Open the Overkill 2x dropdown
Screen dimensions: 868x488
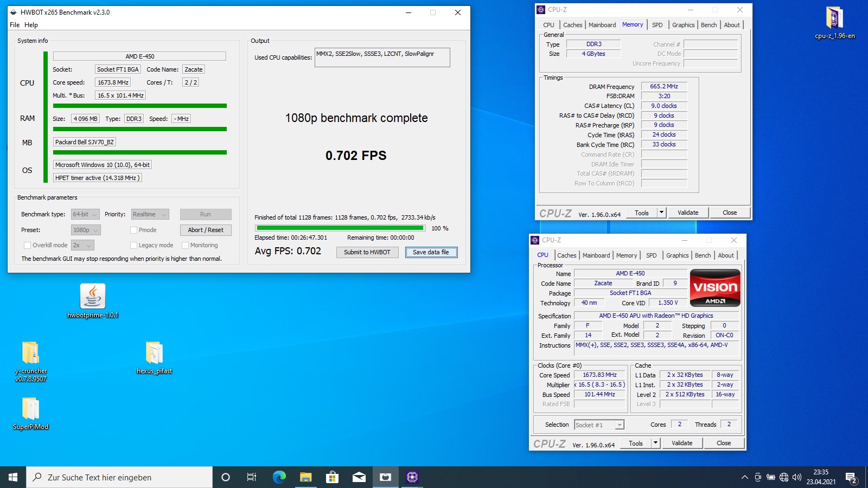(x=82, y=245)
